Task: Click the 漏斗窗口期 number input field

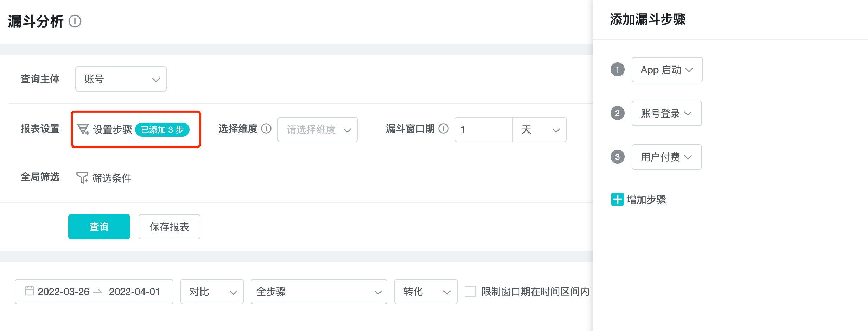Action: (484, 130)
